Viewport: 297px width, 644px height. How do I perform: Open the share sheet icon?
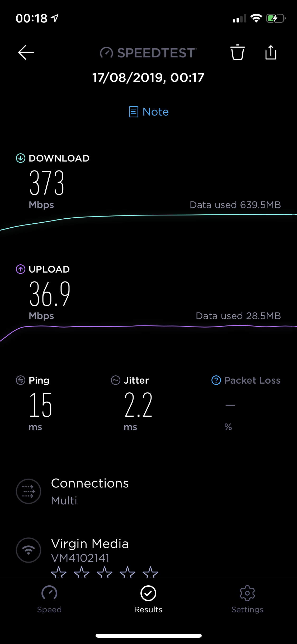(x=271, y=52)
